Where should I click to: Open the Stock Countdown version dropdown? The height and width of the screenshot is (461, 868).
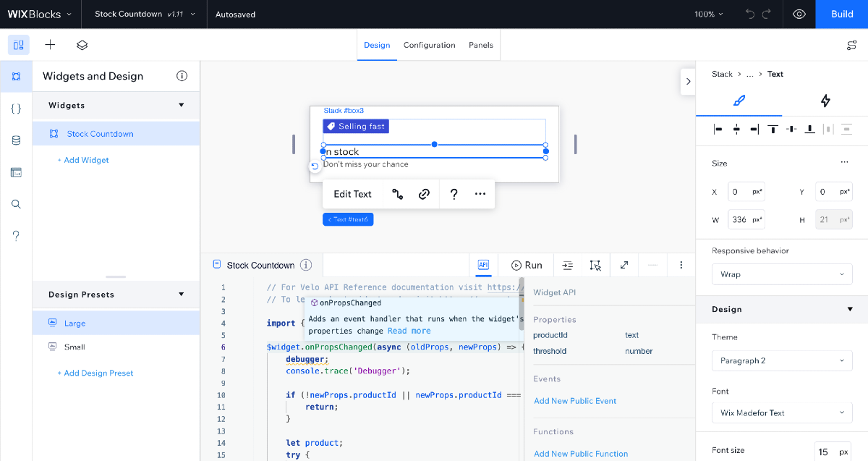(x=145, y=14)
